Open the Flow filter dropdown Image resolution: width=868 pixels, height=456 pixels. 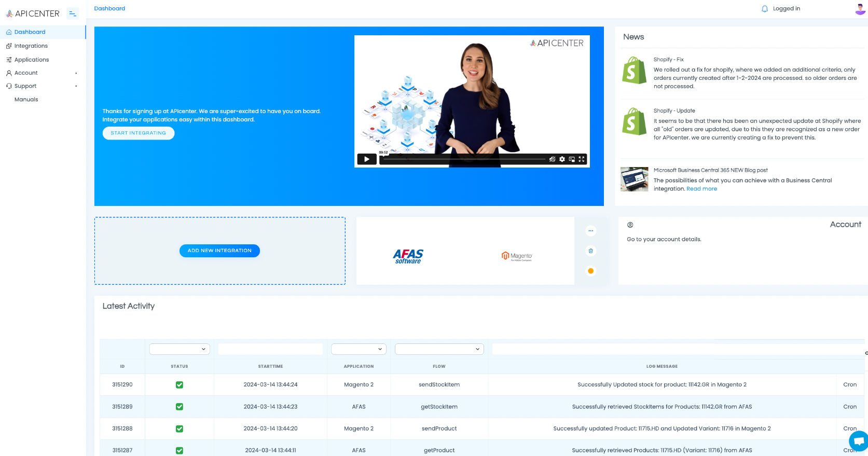coord(439,349)
